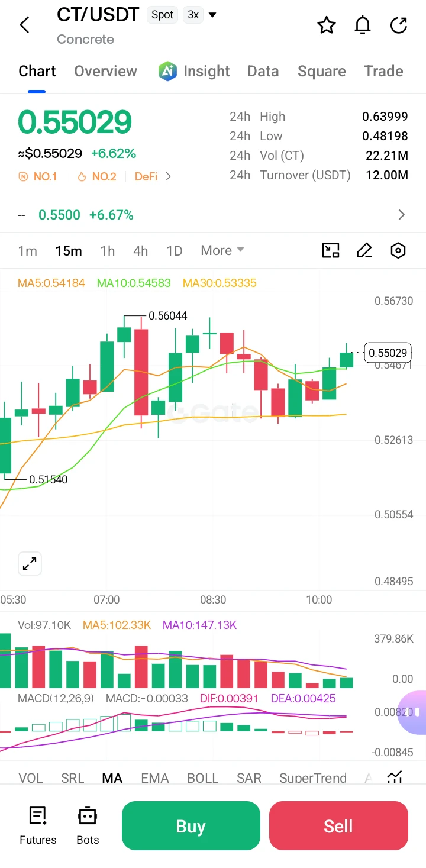Tap the share icon

pyautogui.click(x=399, y=25)
